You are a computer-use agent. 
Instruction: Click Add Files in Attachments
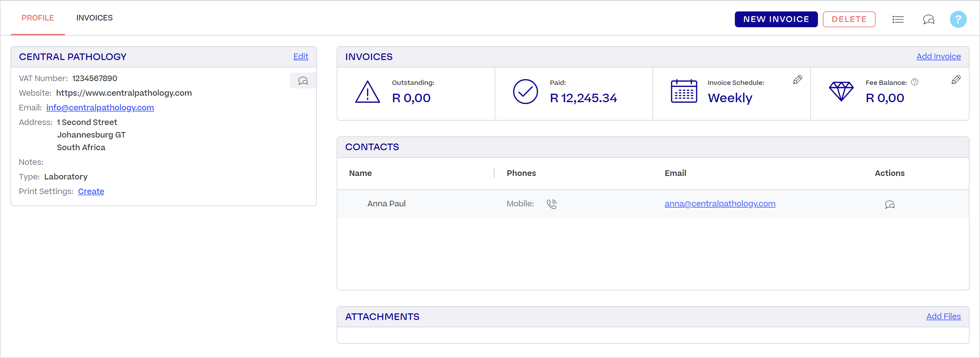pyautogui.click(x=943, y=316)
